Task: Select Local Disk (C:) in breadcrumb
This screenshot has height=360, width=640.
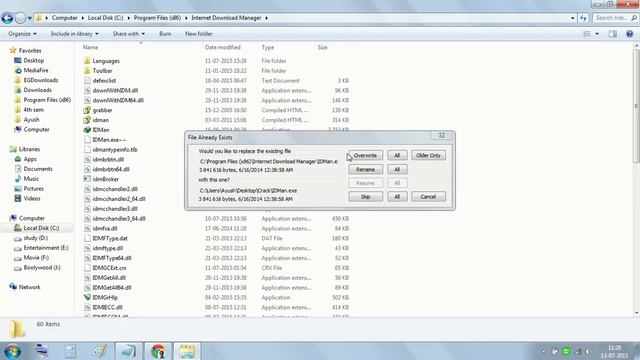Action: pos(105,18)
